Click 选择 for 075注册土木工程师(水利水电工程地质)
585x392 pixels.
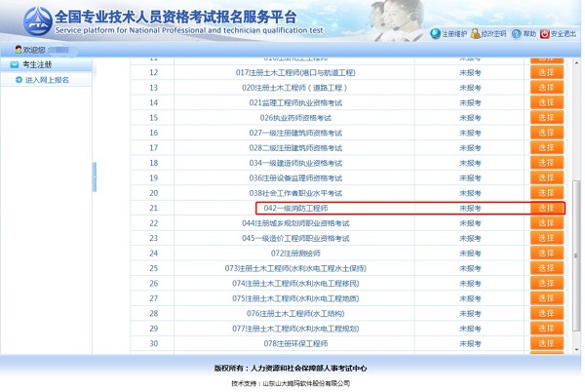point(547,298)
